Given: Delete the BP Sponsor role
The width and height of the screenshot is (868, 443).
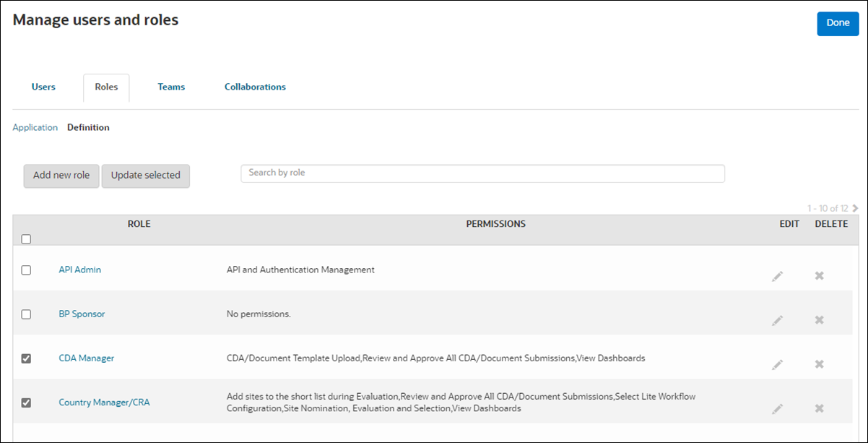Looking at the screenshot, I should tap(820, 320).
